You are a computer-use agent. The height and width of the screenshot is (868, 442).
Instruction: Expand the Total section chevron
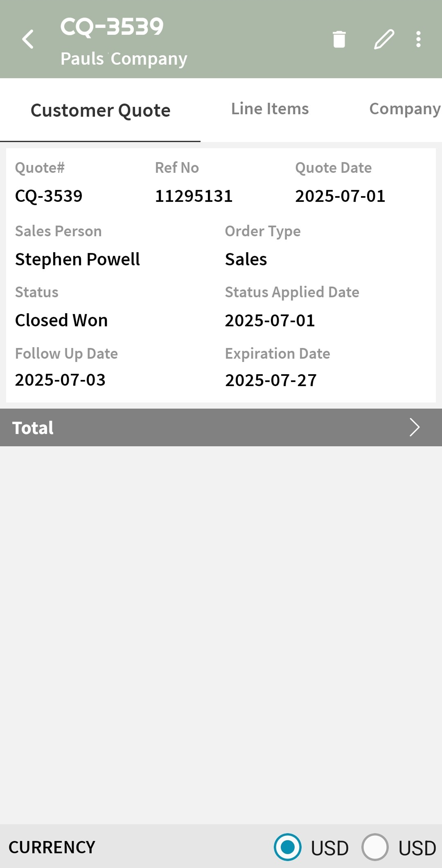click(x=414, y=427)
